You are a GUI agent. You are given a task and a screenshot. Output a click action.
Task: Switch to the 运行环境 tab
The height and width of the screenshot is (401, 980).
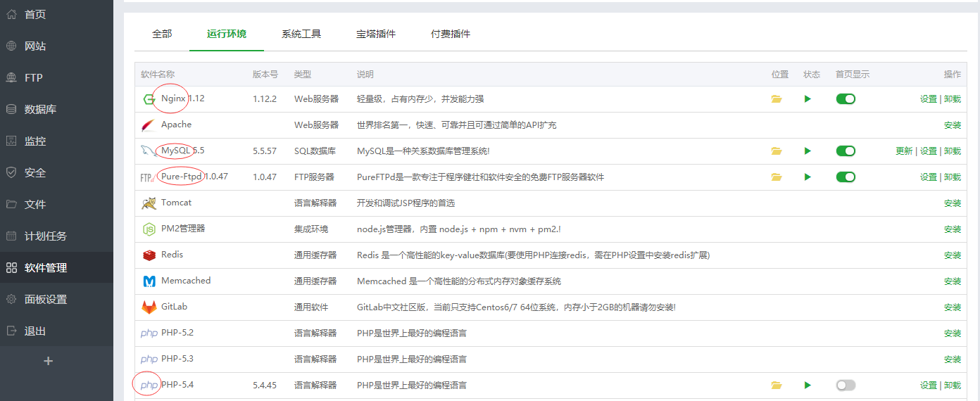tap(227, 34)
